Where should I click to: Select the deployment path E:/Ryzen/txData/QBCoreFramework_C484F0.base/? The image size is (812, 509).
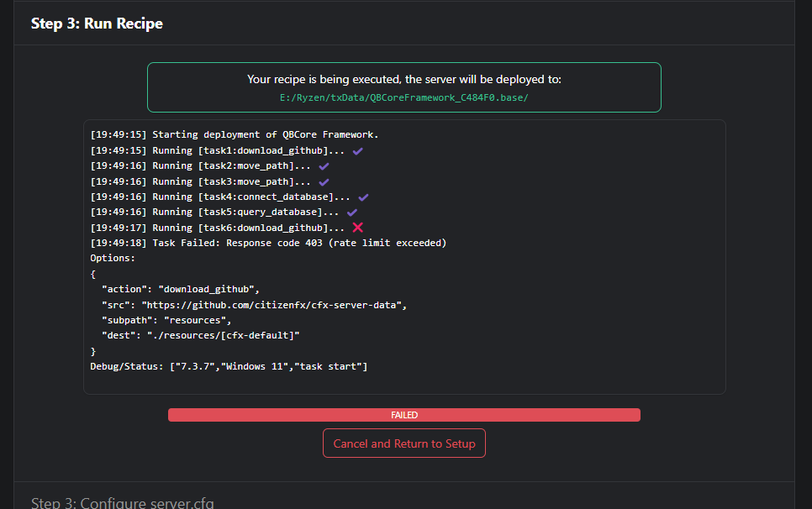pyautogui.click(x=404, y=97)
